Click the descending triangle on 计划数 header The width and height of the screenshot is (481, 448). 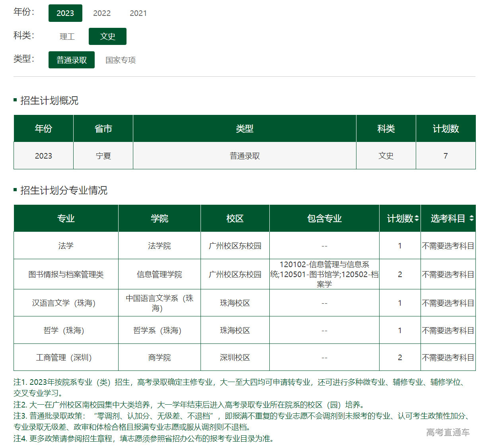click(x=416, y=220)
